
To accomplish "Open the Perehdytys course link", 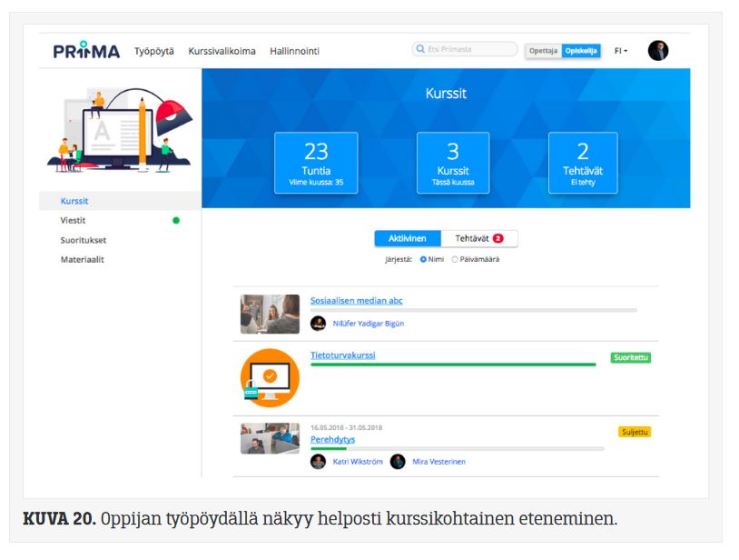I will (x=332, y=439).
